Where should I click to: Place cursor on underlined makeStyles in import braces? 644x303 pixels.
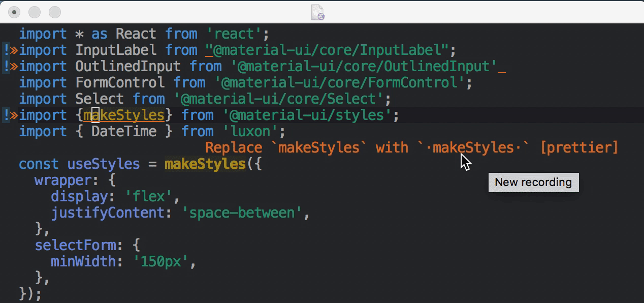tap(124, 115)
